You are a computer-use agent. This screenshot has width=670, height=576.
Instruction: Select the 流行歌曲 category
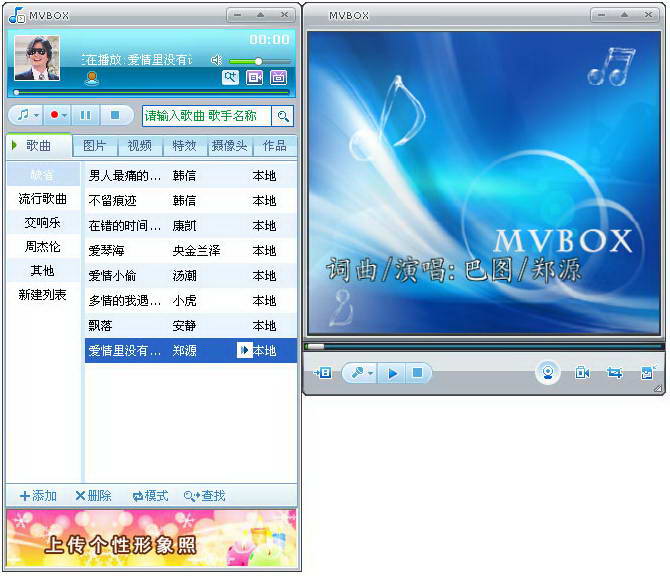pyautogui.click(x=43, y=199)
